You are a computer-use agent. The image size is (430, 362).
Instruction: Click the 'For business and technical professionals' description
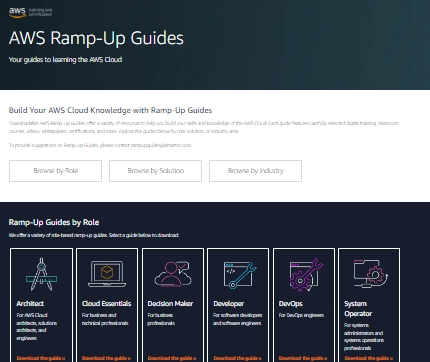[x=105, y=319]
